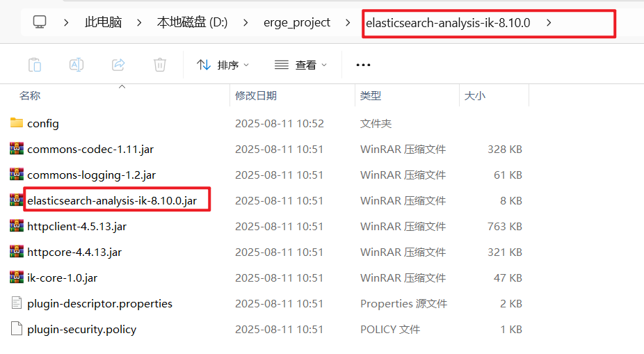Expand the chevron after 此电脑
644x354 pixels.
139,22
